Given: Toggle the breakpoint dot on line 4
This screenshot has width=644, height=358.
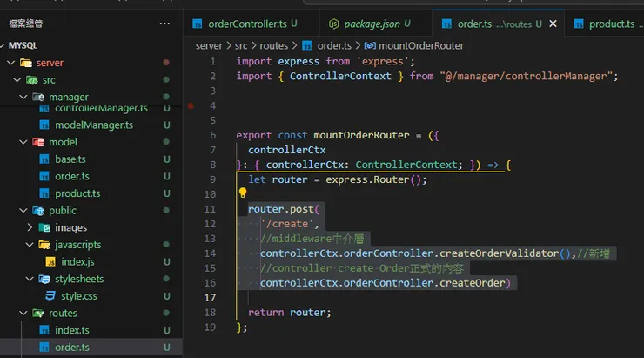Looking at the screenshot, I should pyautogui.click(x=191, y=105).
